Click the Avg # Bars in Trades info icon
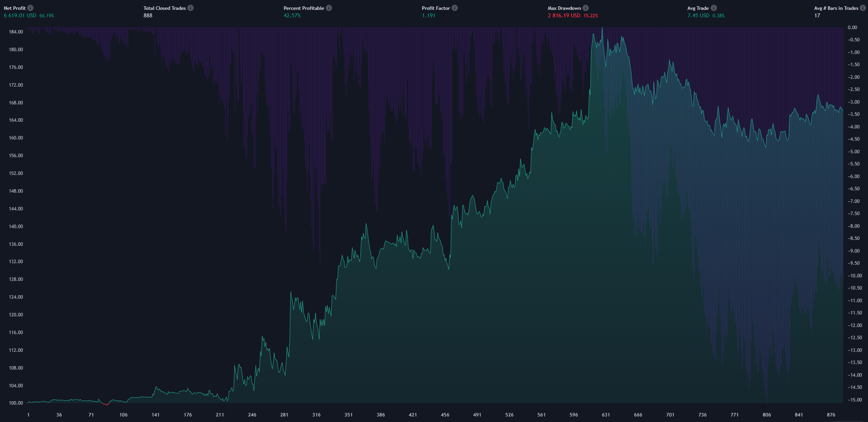Image resolution: width=868 pixels, height=422 pixels. coord(863,8)
